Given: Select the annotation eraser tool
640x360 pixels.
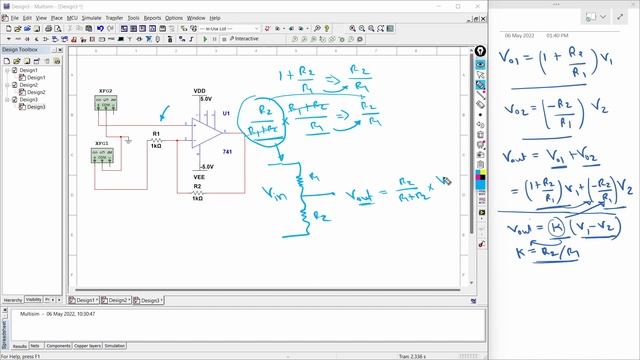Looking at the screenshot, I should [x=480, y=105].
